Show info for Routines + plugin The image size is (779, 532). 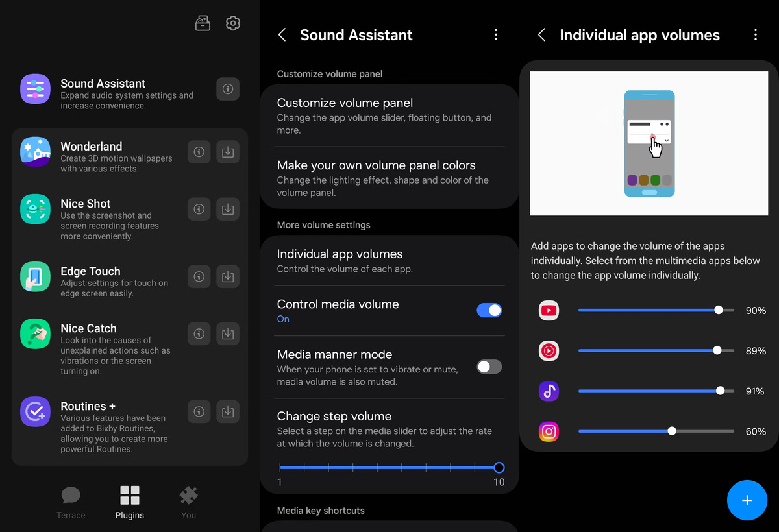pyautogui.click(x=199, y=411)
